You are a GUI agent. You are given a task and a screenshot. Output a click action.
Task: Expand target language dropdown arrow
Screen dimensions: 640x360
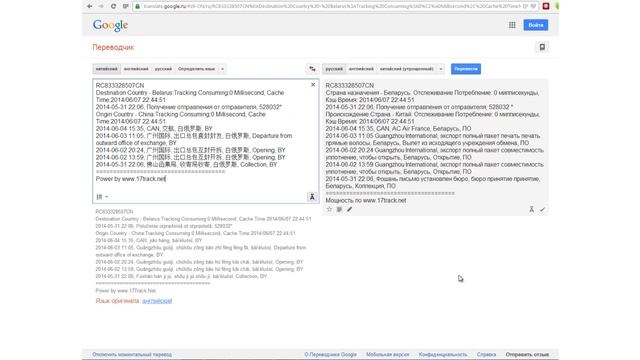tap(441, 69)
